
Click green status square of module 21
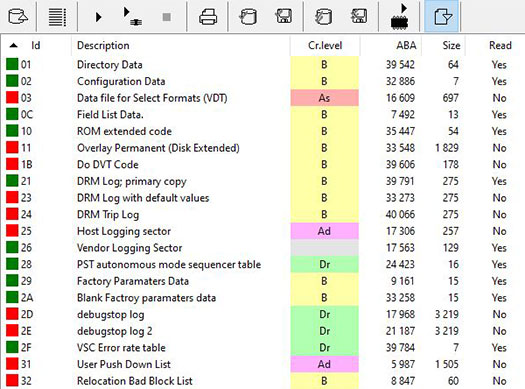click(12, 180)
